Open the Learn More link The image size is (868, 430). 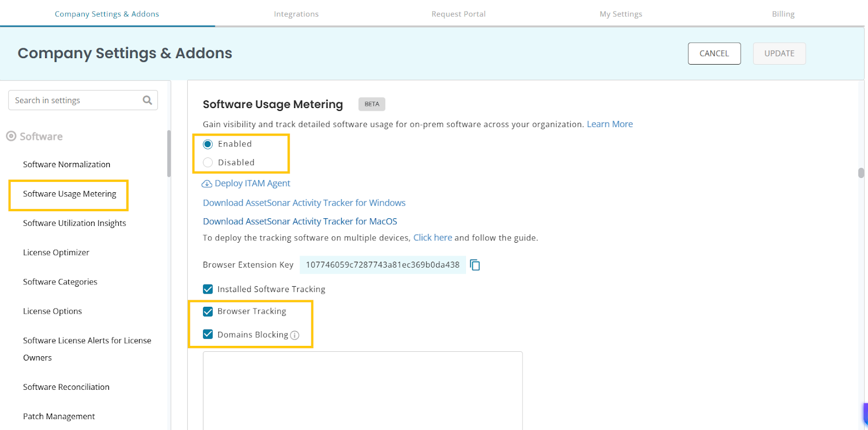(x=610, y=124)
